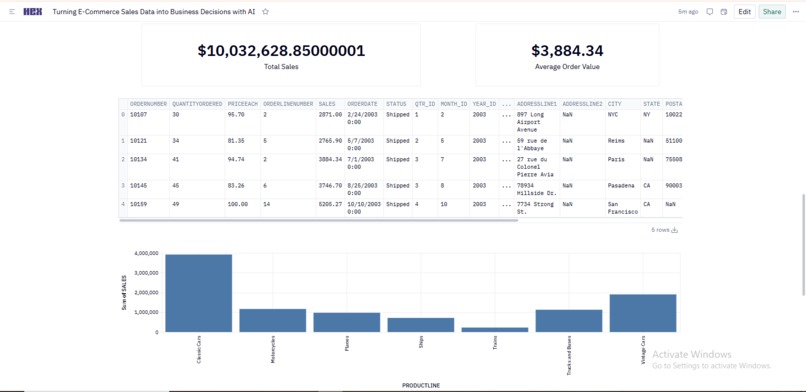Click the Share button
806x392 pixels.
pos(772,12)
